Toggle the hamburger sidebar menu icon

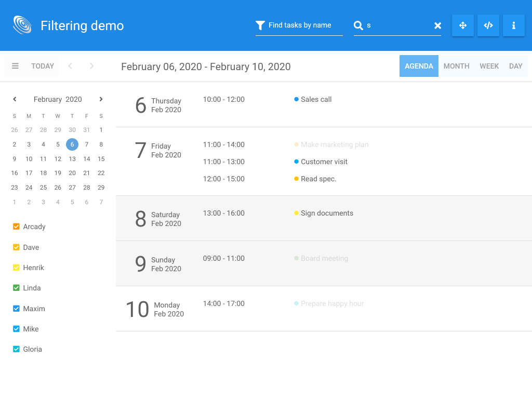(x=15, y=66)
